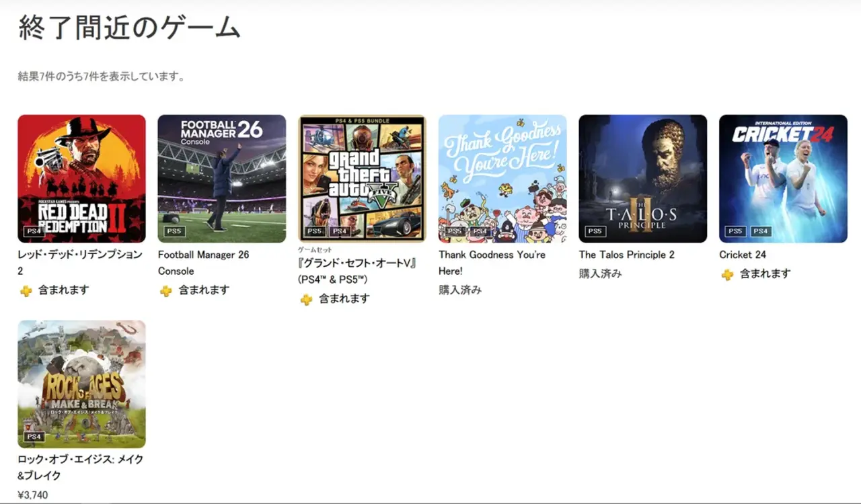Click the PS5 badge on The Talos Principle cover
861x504 pixels.
(x=595, y=232)
